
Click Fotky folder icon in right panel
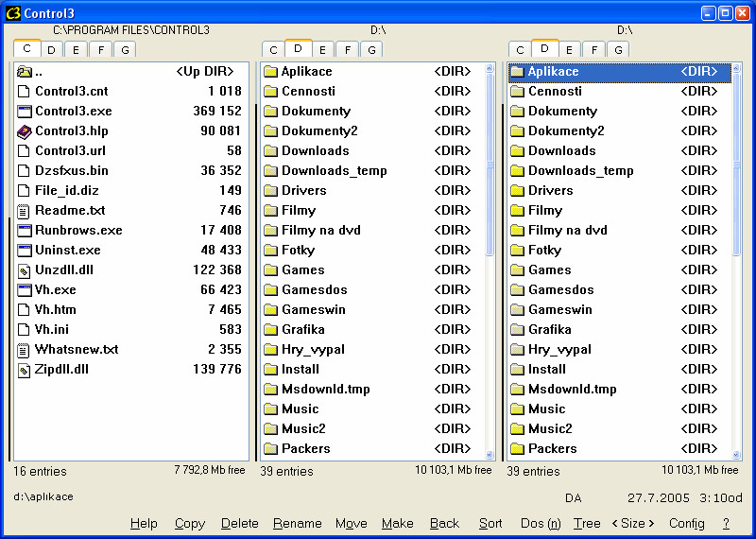pos(517,251)
